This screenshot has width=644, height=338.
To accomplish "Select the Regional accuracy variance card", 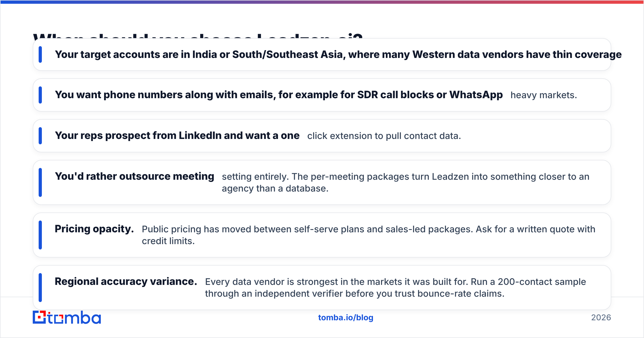I will coord(322,288).
